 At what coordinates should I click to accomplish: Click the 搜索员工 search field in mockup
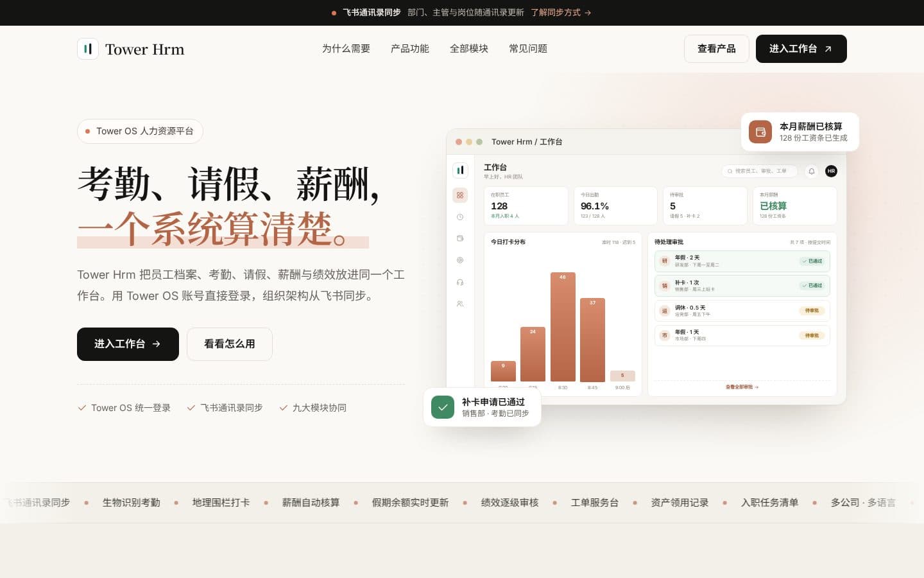point(760,171)
